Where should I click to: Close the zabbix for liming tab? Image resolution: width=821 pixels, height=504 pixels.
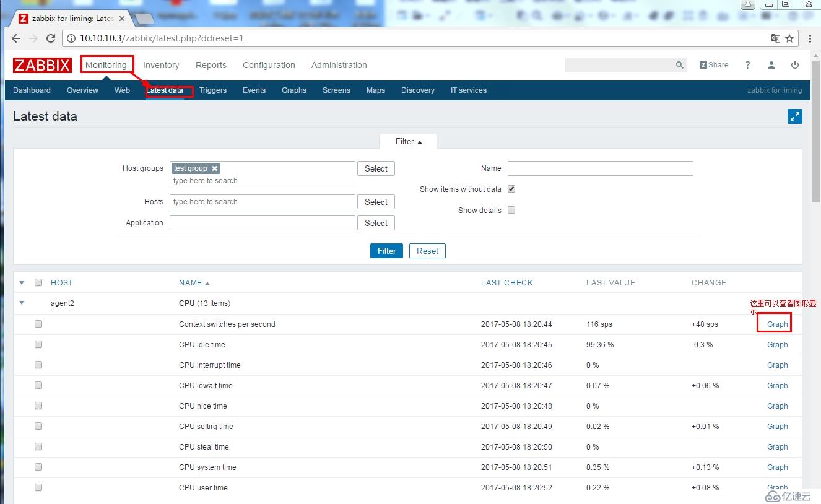122,19
